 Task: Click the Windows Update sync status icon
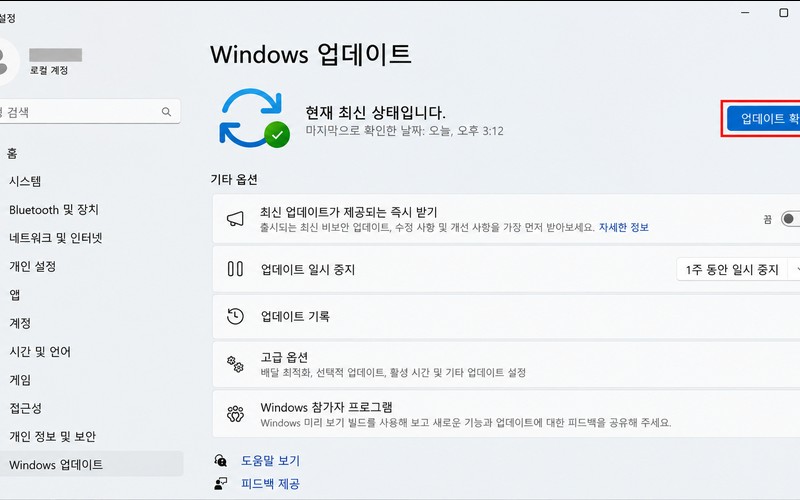click(x=254, y=118)
